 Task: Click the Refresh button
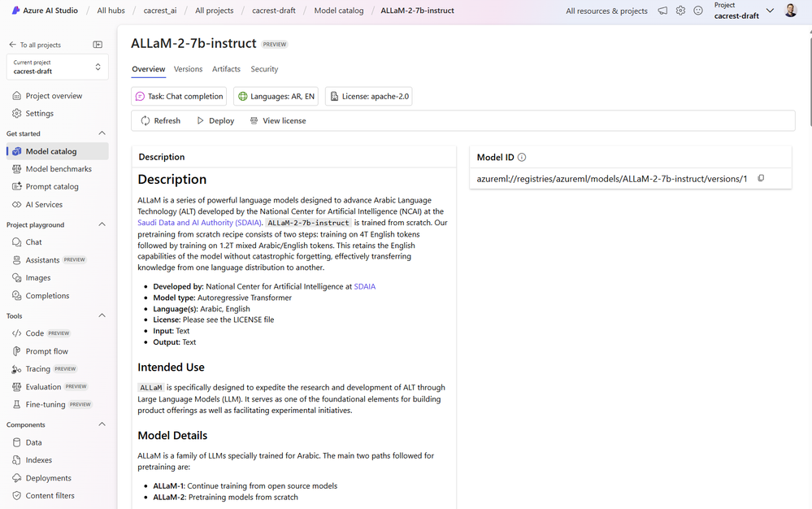coord(161,120)
